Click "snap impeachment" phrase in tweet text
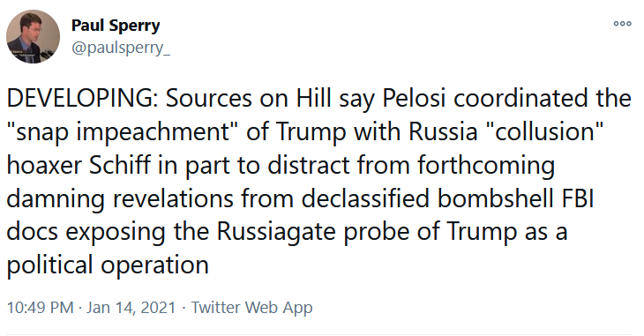Image resolution: width=644 pixels, height=336 pixels. (x=118, y=132)
